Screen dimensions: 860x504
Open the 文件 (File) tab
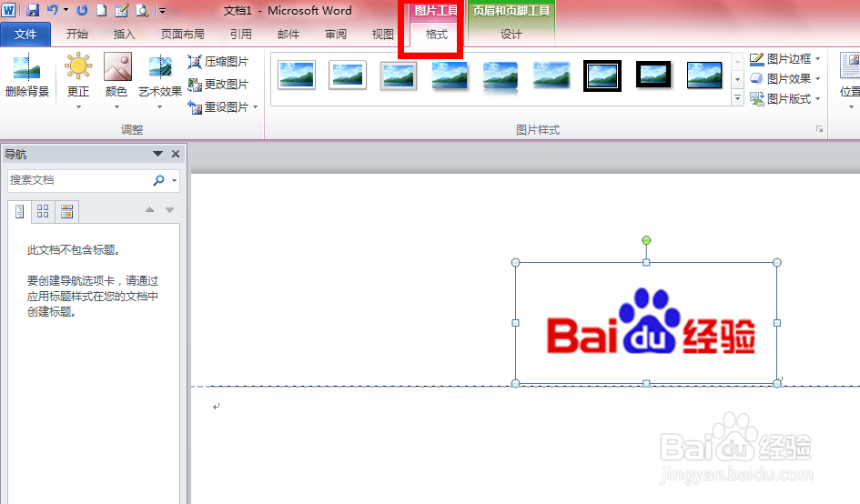(x=25, y=34)
